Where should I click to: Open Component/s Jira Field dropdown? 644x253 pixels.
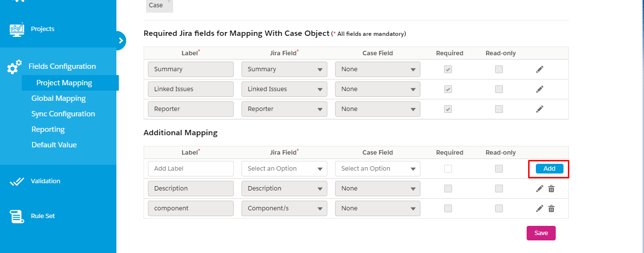click(284, 208)
